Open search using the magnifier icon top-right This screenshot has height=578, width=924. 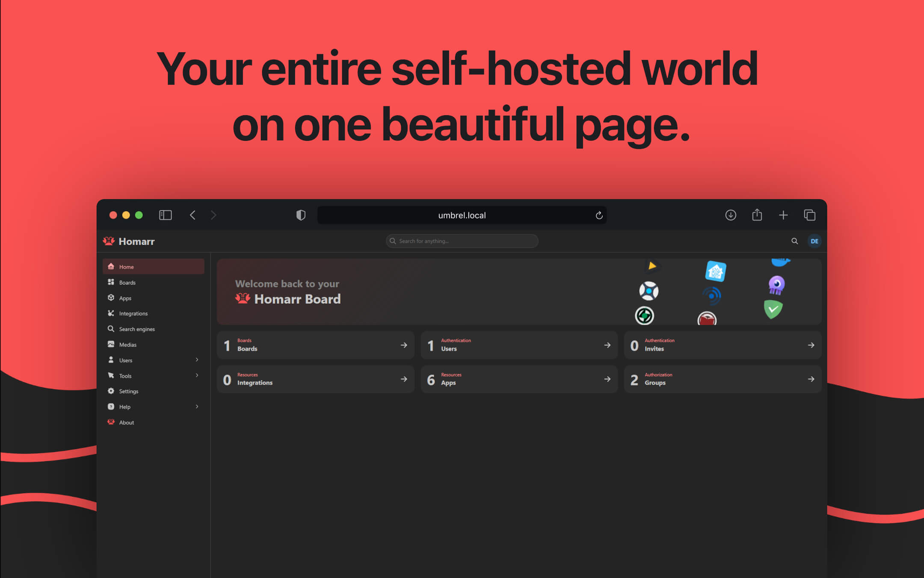coord(794,241)
